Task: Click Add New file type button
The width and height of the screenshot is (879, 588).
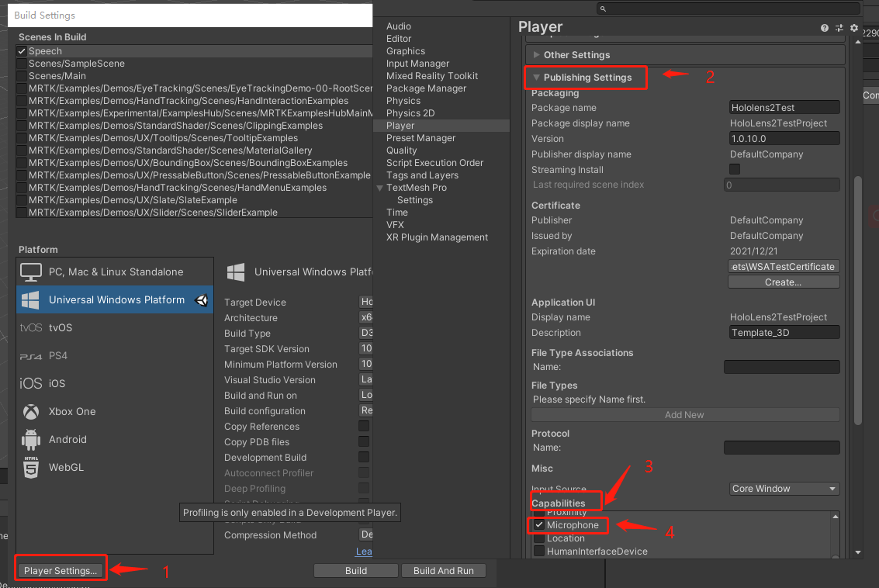Action: 685,415
